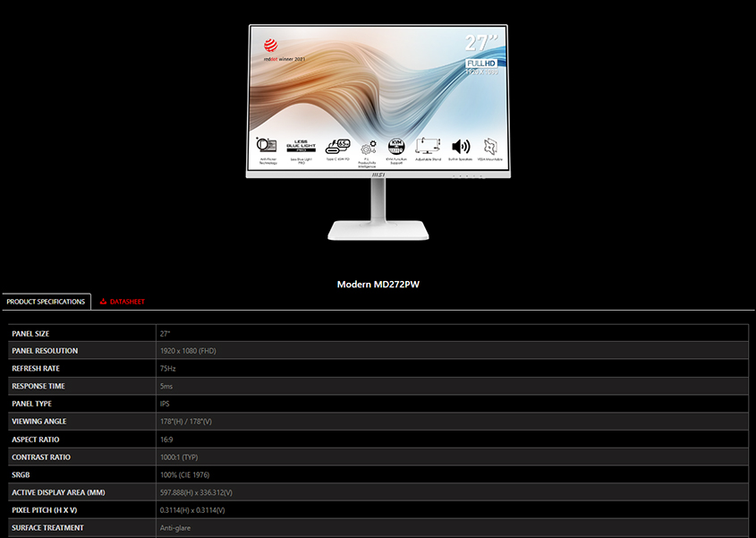The image size is (756, 538).
Task: Select the 597.888(H) x 336.312(V) value
Action: pos(196,492)
